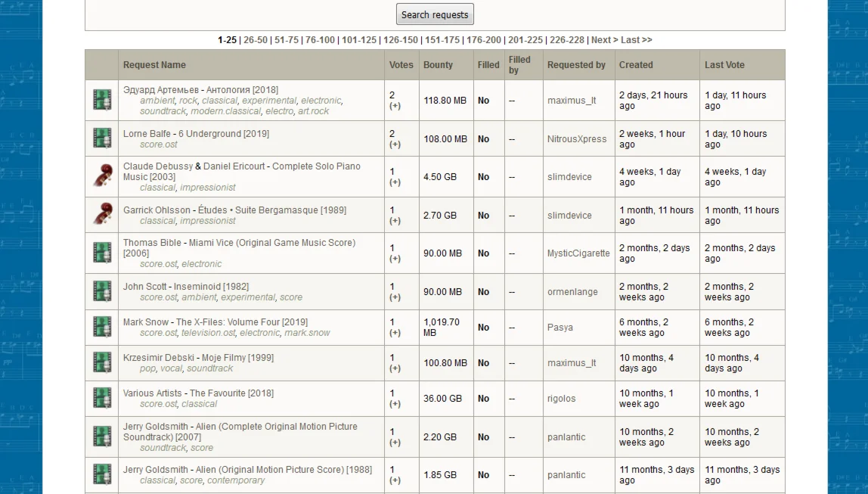Go to results page 76-100
868x494 pixels.
click(320, 40)
